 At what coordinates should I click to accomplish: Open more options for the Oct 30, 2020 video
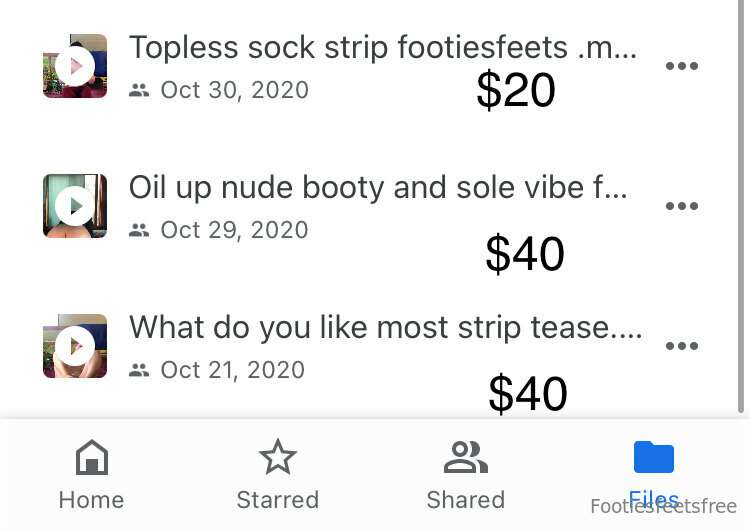click(x=682, y=66)
